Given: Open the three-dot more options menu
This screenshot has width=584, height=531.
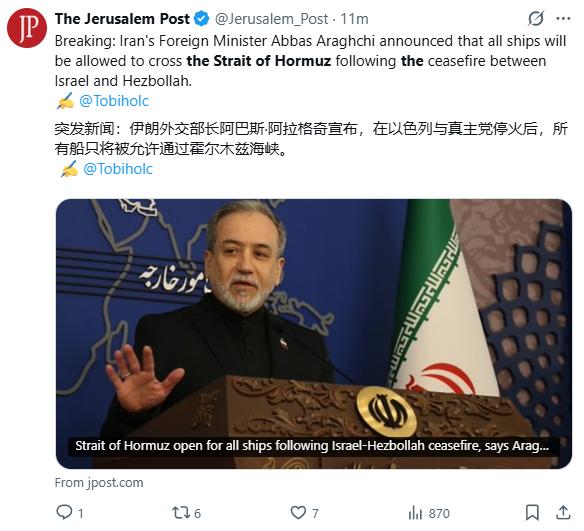Looking at the screenshot, I should pos(563,19).
